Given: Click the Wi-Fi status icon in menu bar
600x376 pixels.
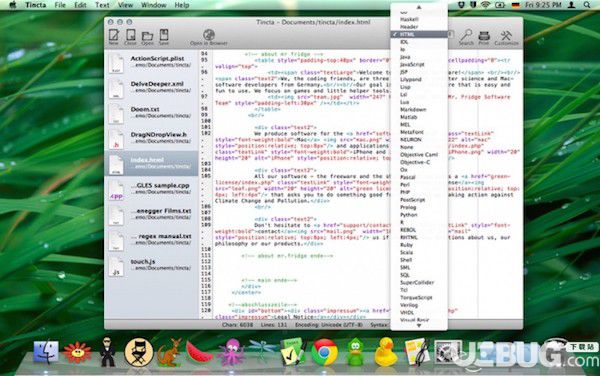Looking at the screenshot, I should [486, 5].
